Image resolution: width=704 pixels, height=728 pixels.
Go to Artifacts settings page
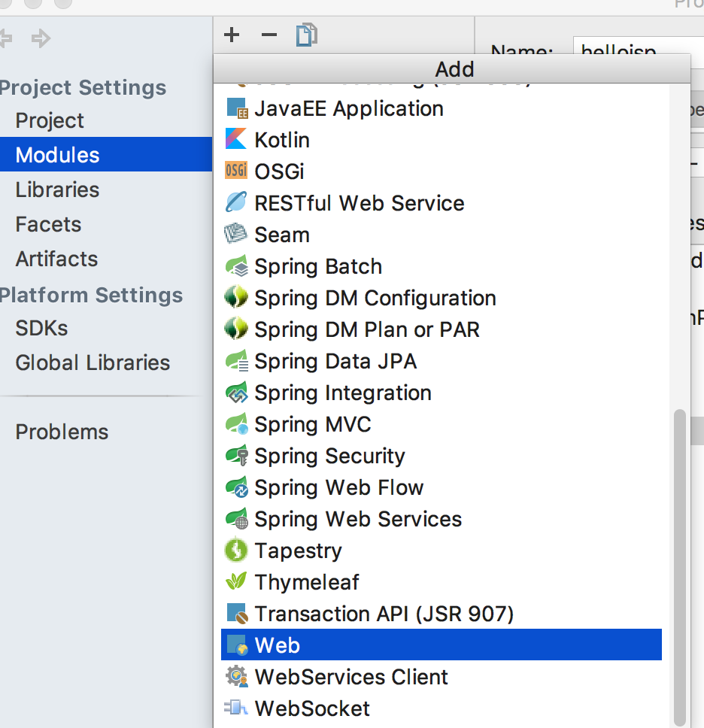(x=56, y=259)
